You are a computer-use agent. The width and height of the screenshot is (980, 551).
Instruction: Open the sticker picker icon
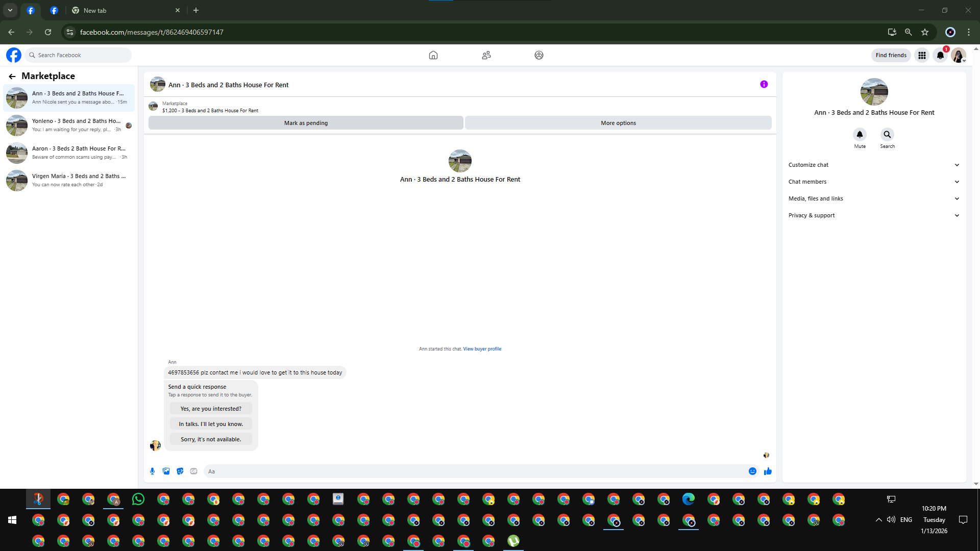point(180,471)
